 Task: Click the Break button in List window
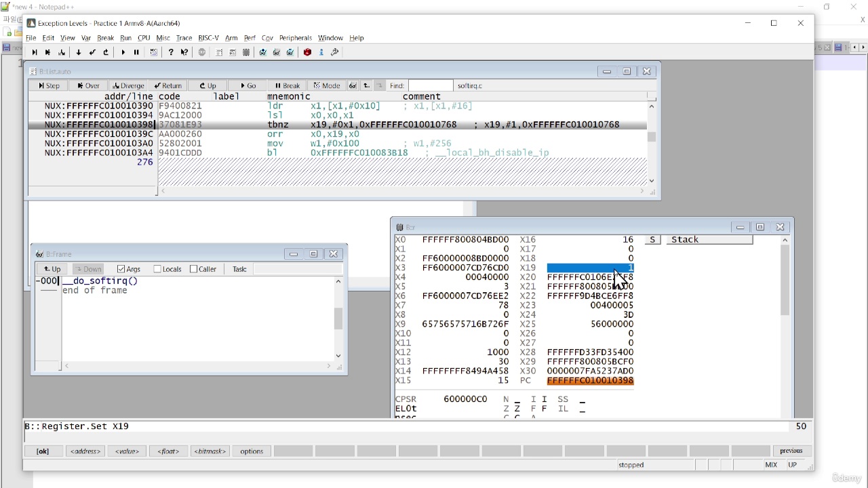[x=288, y=85]
